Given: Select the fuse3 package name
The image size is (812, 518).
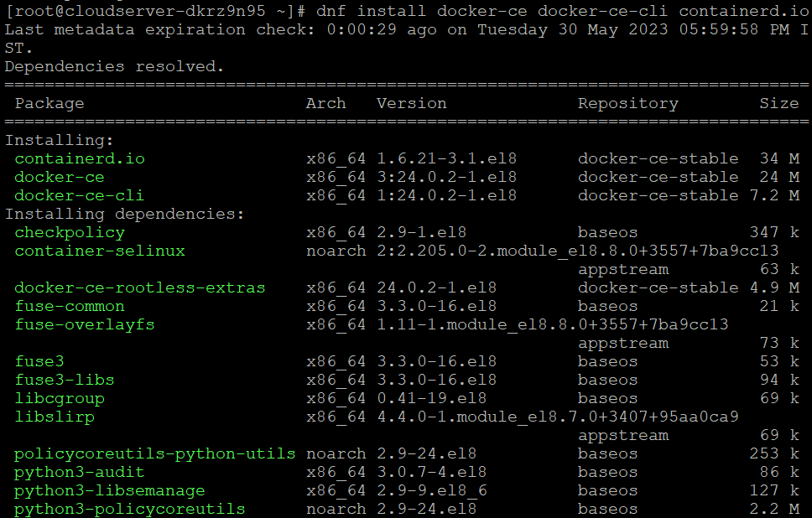Looking at the screenshot, I should (39, 361).
